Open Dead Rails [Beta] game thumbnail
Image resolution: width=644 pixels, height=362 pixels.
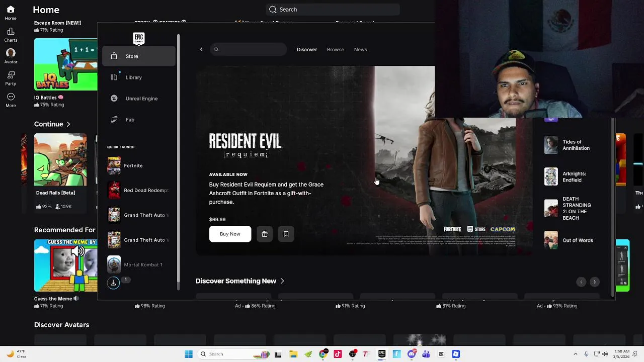pos(60,160)
